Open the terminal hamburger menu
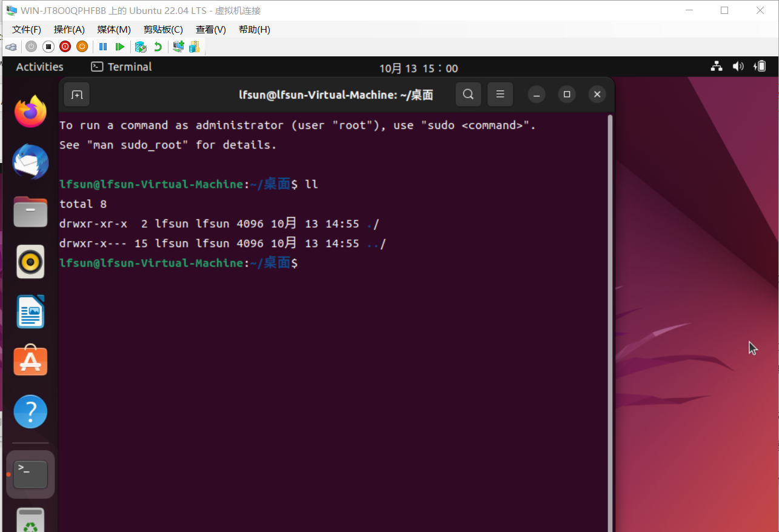The image size is (779, 532). [500, 94]
